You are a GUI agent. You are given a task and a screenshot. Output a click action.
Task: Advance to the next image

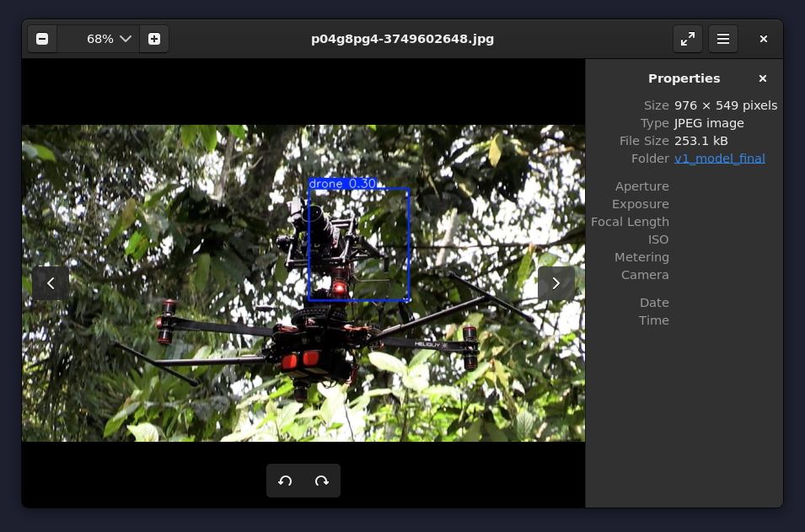[x=555, y=283]
